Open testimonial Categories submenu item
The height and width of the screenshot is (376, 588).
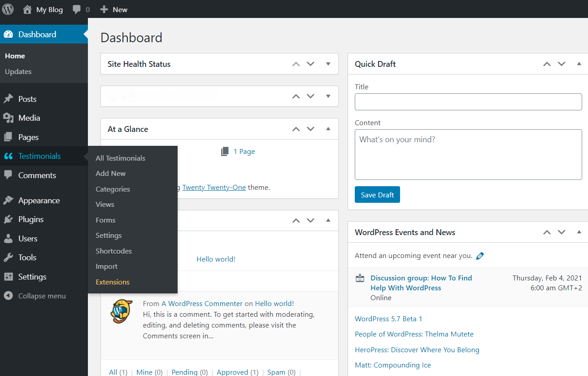pyautogui.click(x=113, y=189)
